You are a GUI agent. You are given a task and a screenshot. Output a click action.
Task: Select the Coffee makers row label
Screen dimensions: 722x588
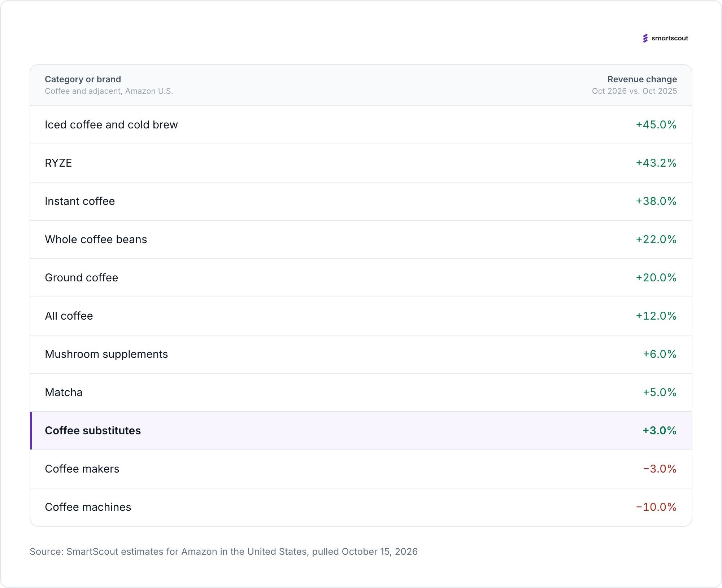[x=82, y=469]
